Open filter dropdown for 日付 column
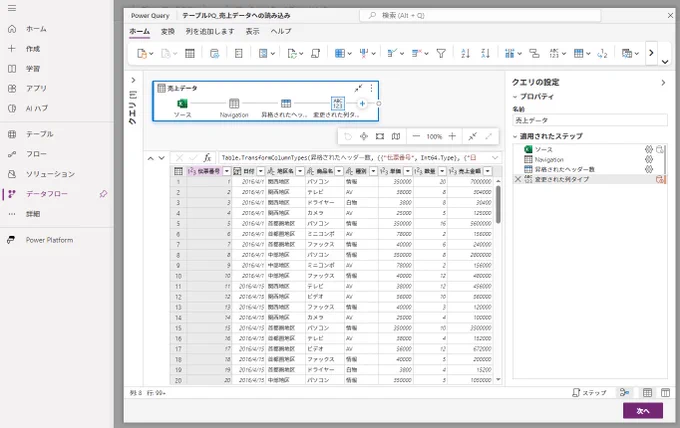Image resolution: width=680 pixels, height=428 pixels. [261, 171]
